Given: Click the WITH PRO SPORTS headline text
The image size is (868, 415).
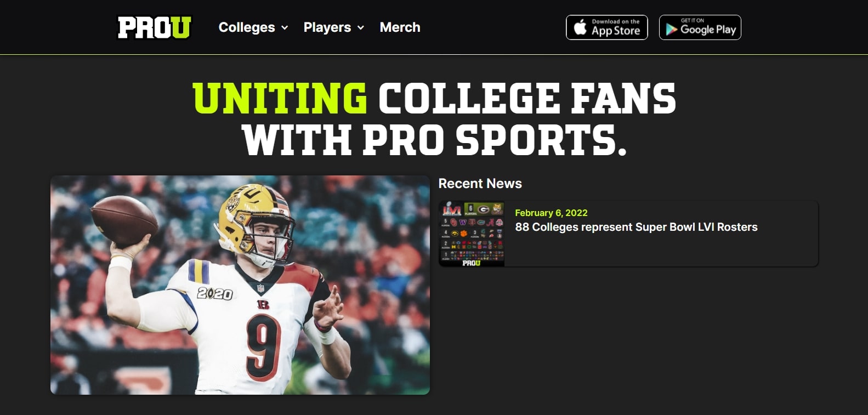Looking at the screenshot, I should (434, 140).
